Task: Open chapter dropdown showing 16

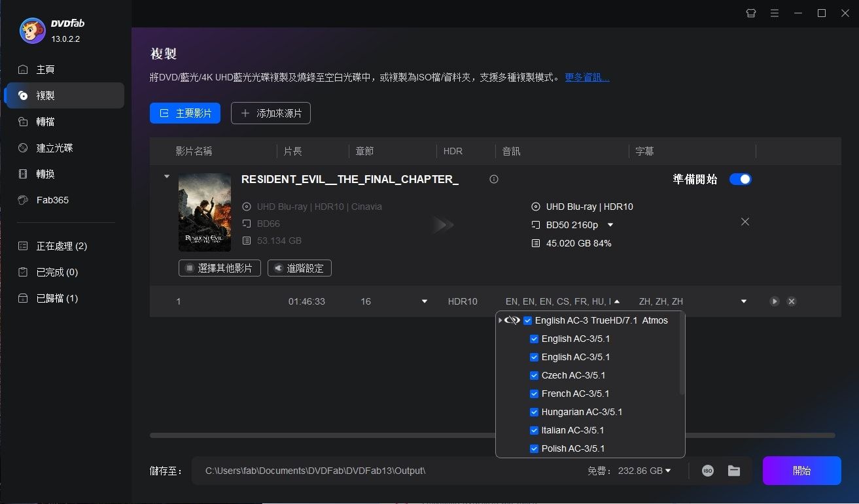Action: (425, 301)
